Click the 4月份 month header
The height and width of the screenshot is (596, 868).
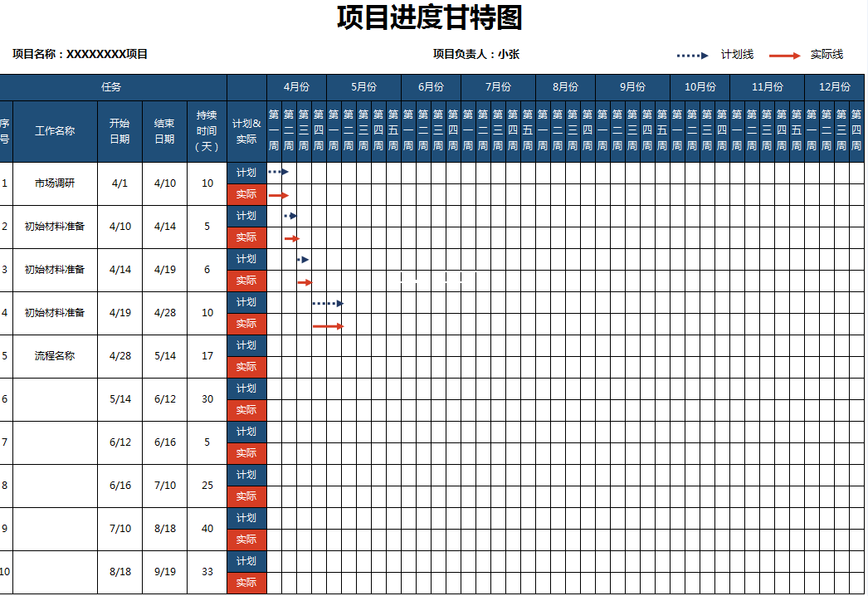click(296, 86)
